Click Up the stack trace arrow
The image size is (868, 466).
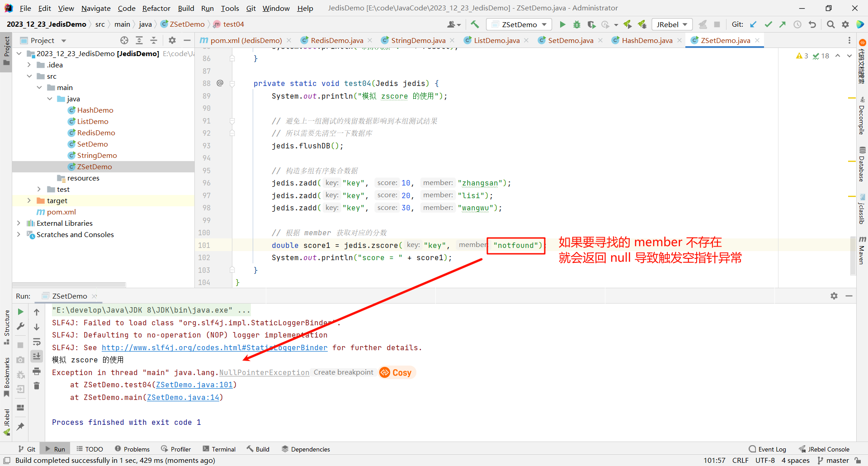point(37,312)
